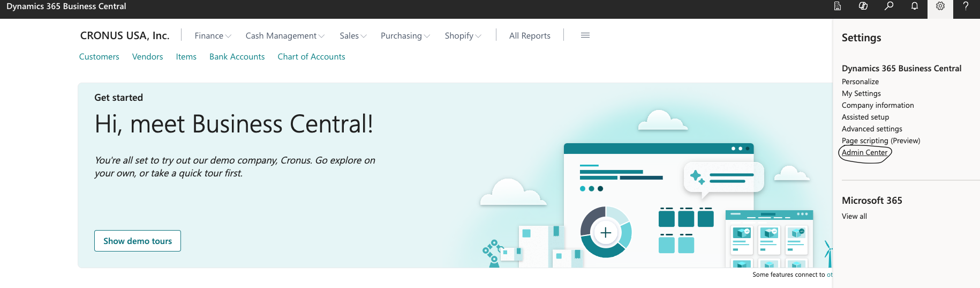
Task: Close settings via the gear icon
Action: 940,6
